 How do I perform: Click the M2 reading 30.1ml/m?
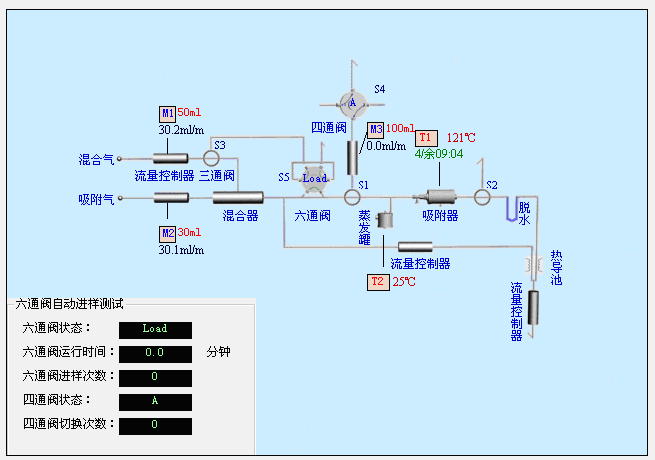pyautogui.click(x=181, y=250)
